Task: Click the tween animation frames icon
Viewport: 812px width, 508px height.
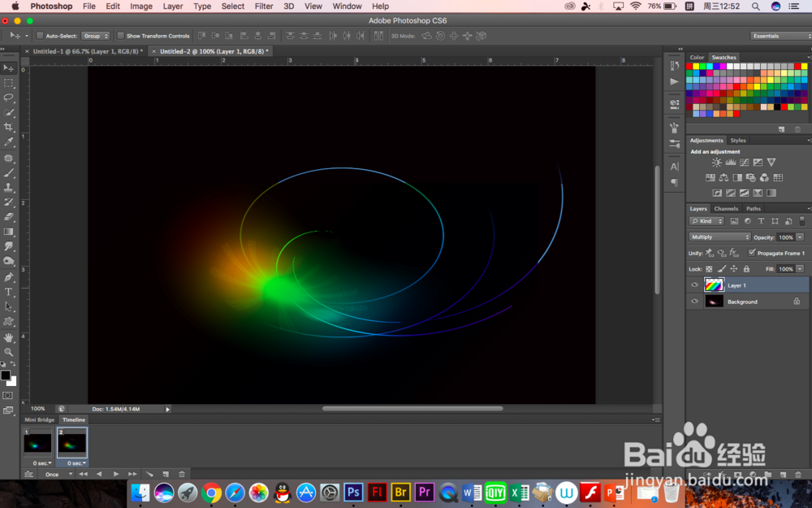Action: click(x=149, y=474)
